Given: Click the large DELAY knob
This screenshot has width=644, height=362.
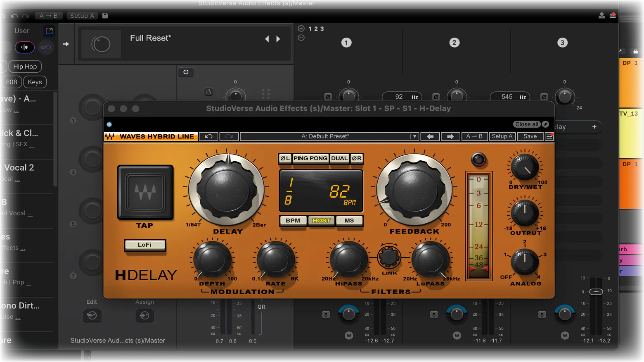Looking at the screenshot, I should pyautogui.click(x=227, y=191).
